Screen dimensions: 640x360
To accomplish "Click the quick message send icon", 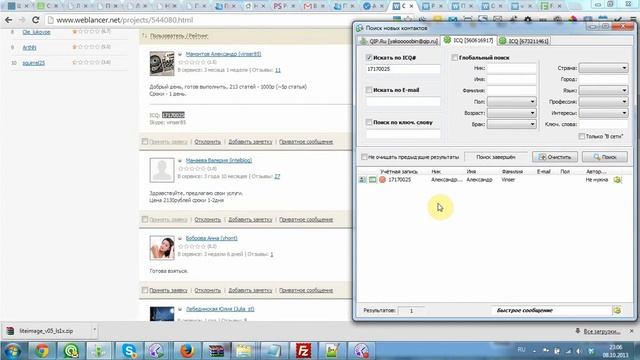I will point(617,311).
